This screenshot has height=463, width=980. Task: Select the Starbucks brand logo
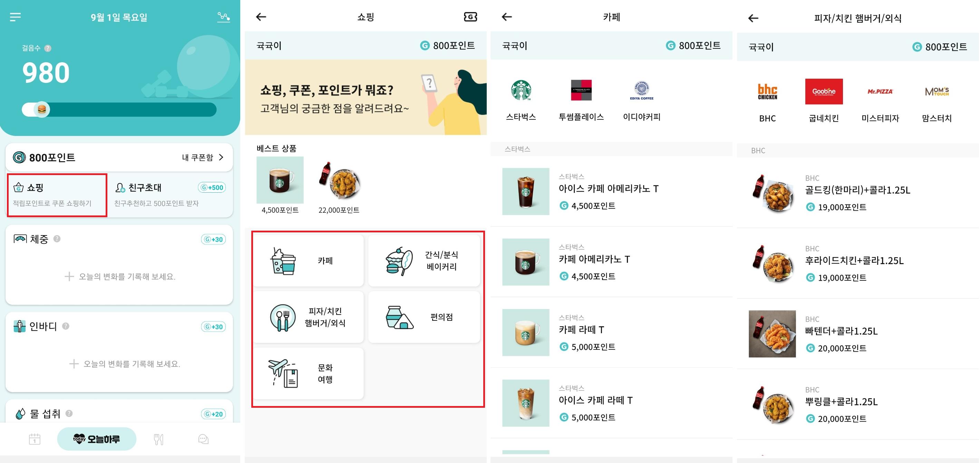521,90
